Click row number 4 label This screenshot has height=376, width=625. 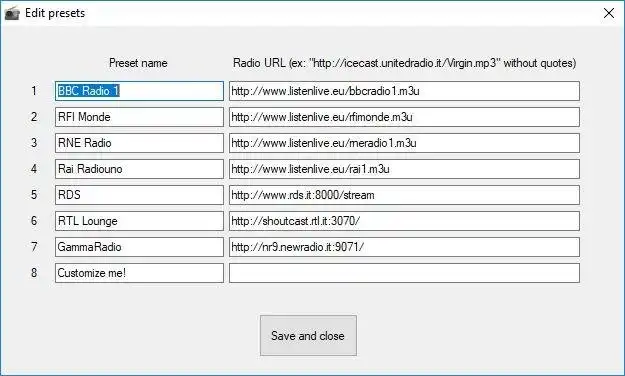[34, 169]
